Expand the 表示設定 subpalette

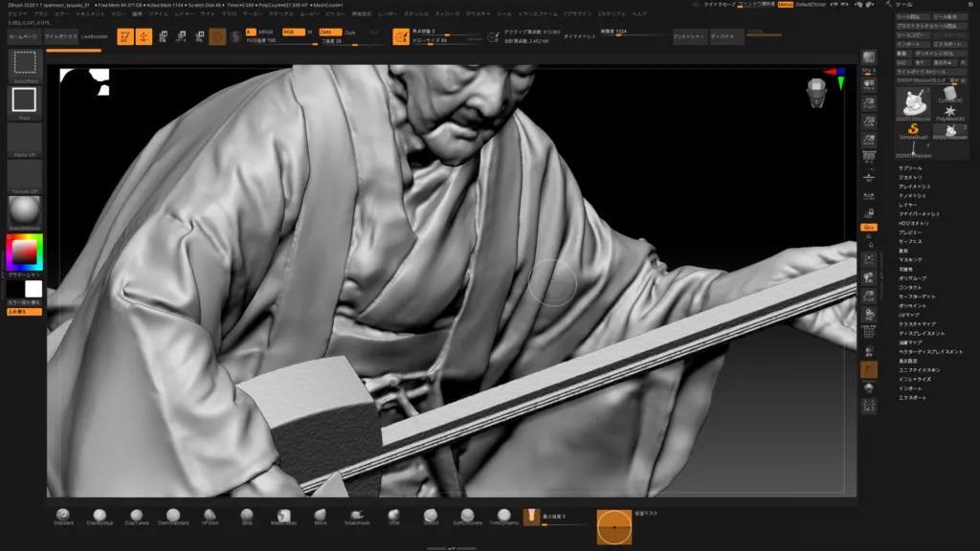[907, 361]
